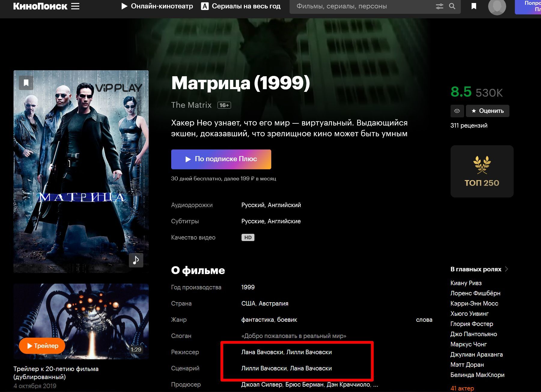This screenshot has height=392, width=541.
Task: Open Онлайн-кинотеатр section
Action: 157,6
